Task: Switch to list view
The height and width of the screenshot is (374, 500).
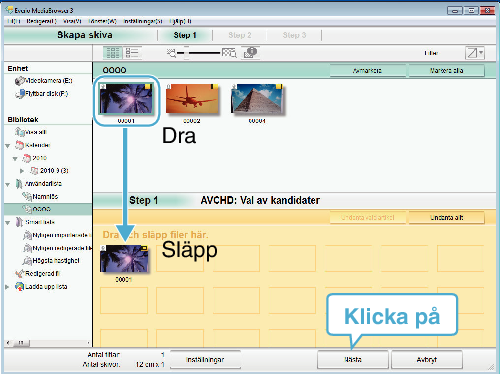Action: tap(132, 53)
